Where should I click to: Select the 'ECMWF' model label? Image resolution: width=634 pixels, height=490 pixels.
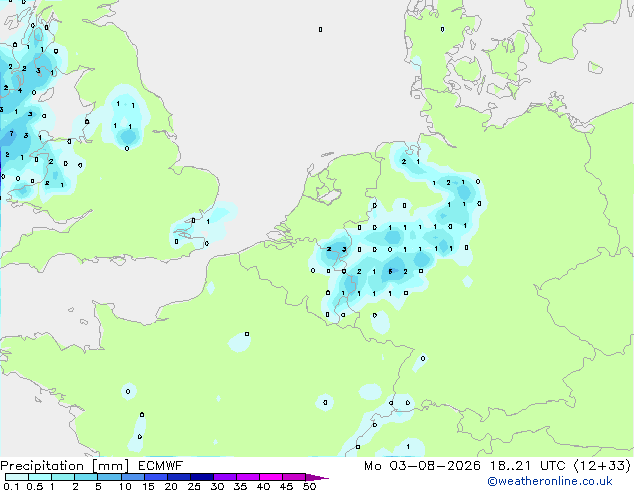click(x=160, y=466)
